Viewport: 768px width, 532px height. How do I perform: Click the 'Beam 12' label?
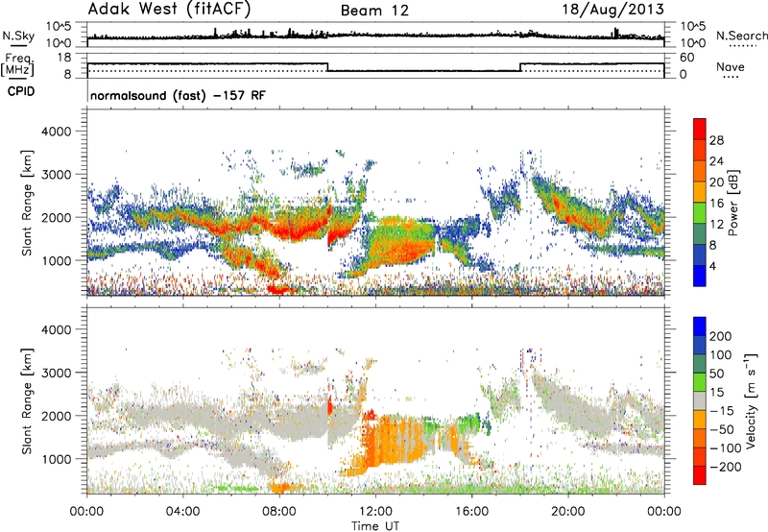click(x=374, y=11)
